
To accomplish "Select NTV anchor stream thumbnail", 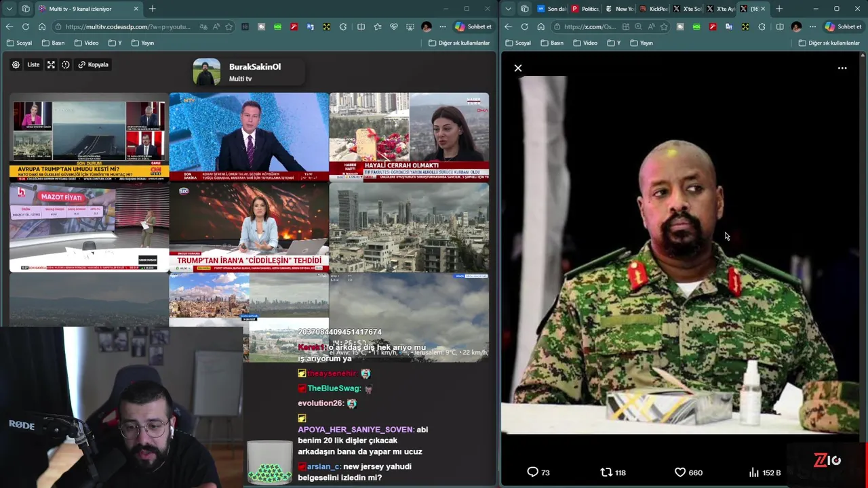I will click(x=249, y=137).
